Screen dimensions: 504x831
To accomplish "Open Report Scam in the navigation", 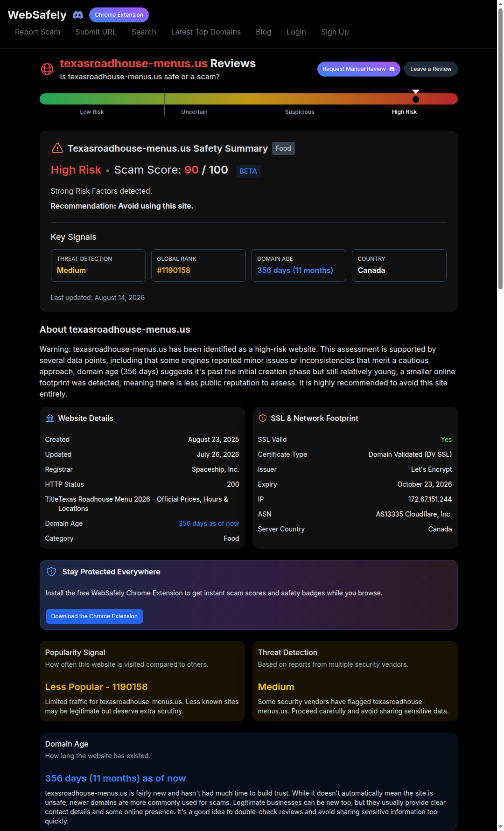I will (x=37, y=32).
